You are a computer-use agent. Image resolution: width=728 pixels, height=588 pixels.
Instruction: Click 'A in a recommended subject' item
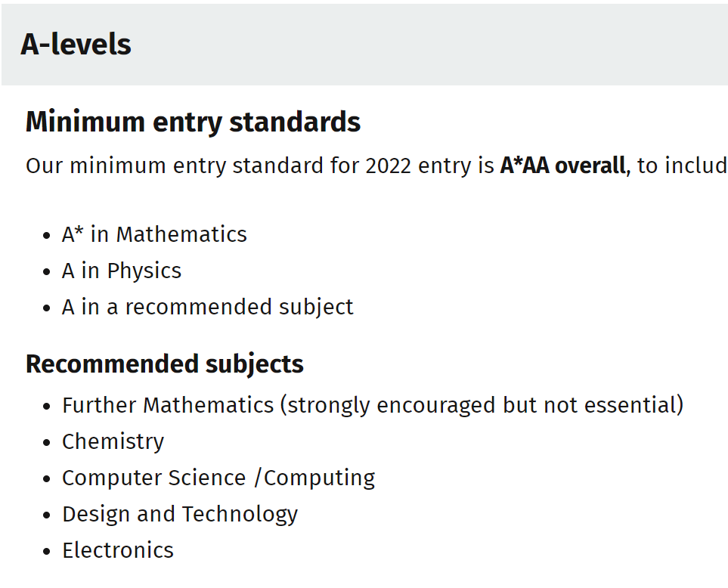208,307
